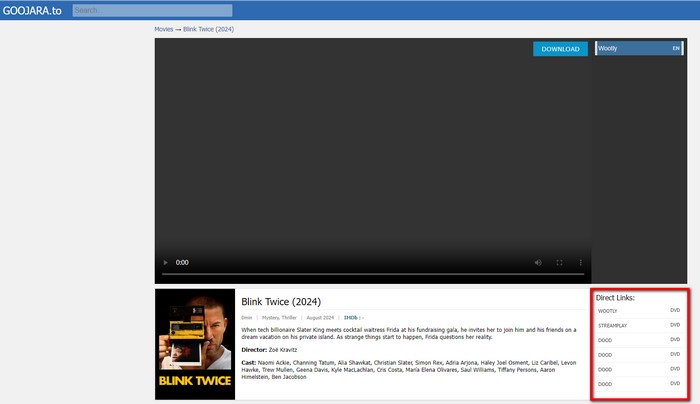This screenshot has width=700, height=404.
Task: Click the GOOJARA.to logo
Action: tap(32, 10)
